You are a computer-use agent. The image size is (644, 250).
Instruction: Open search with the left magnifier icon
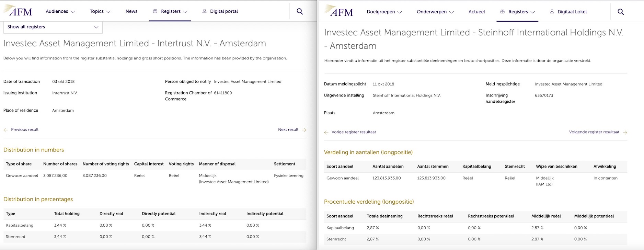tap(300, 11)
